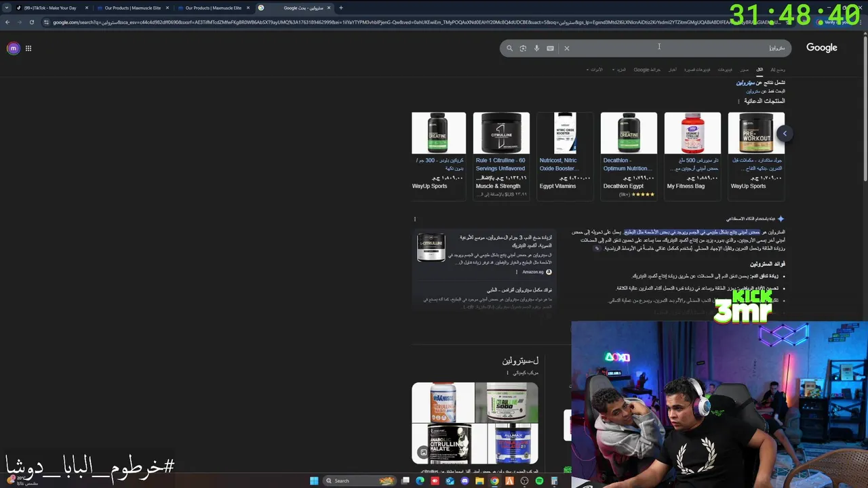Expand the More (المزيد) filters dropdown

click(x=619, y=69)
